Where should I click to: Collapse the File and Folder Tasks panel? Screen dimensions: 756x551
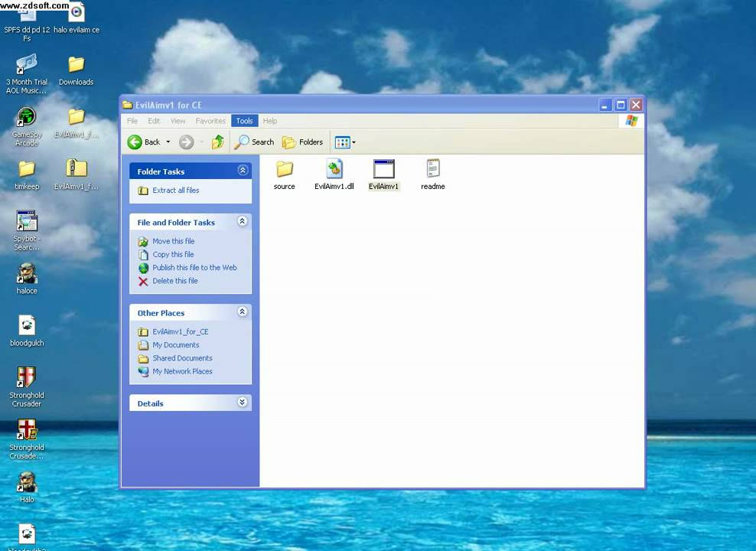[243, 221]
